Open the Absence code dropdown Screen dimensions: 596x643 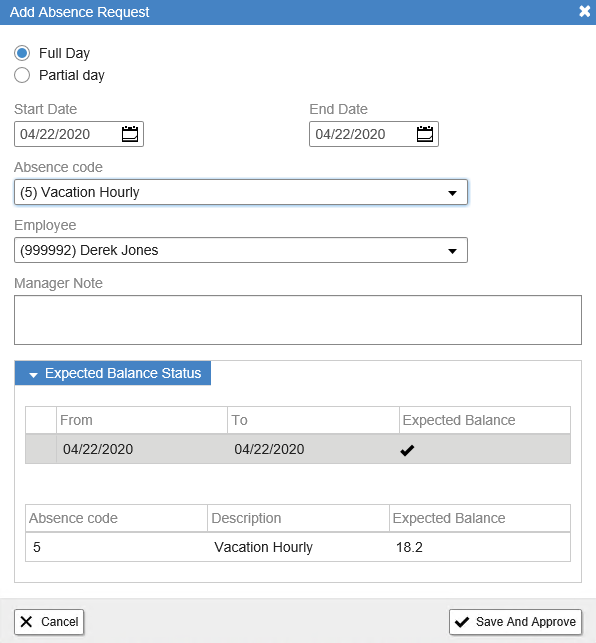pyautogui.click(x=241, y=192)
